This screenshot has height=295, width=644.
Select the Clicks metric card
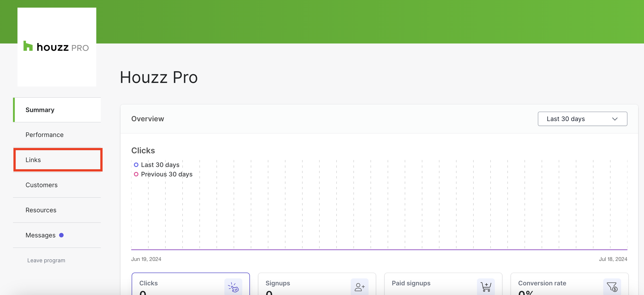click(191, 284)
